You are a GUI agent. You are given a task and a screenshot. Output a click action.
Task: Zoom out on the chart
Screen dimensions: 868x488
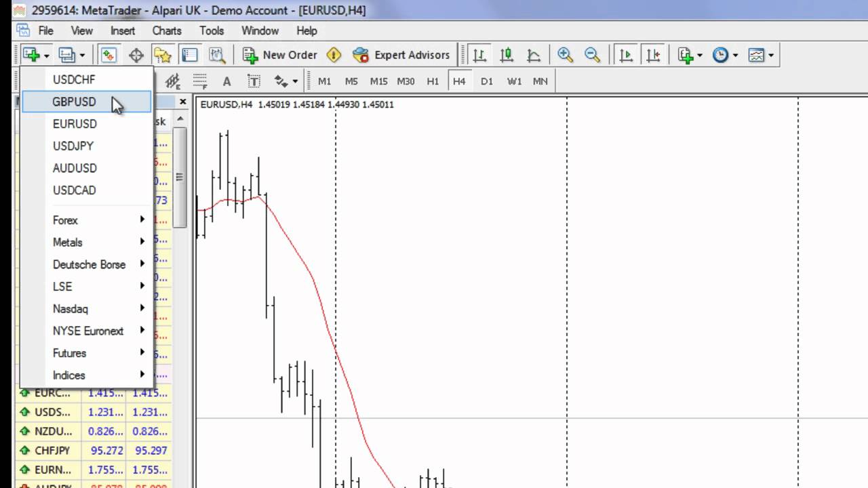click(x=591, y=55)
